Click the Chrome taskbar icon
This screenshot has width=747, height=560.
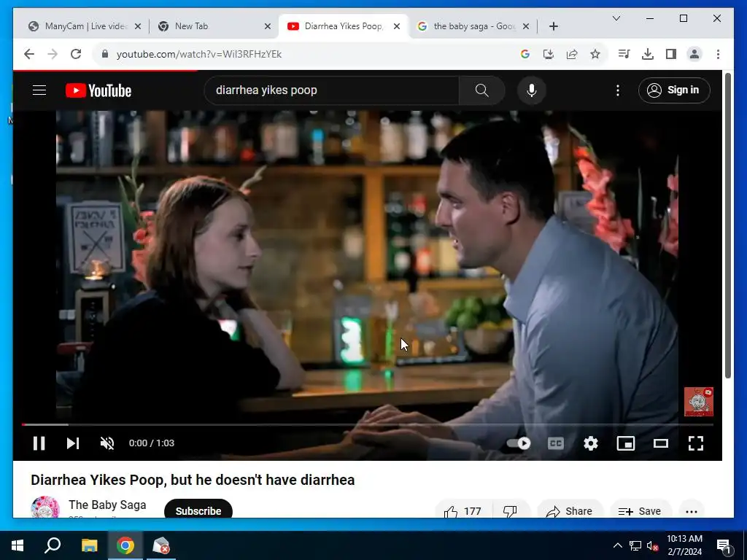point(125,545)
